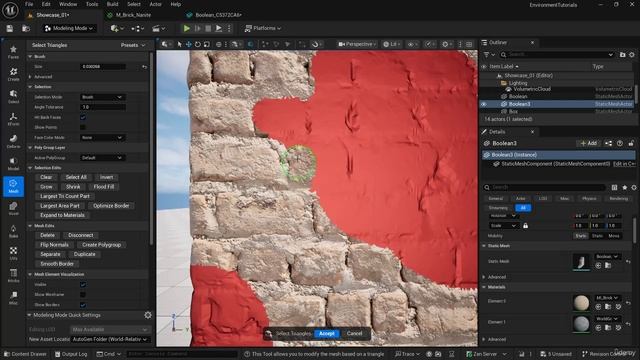The width and height of the screenshot is (640, 360).
Task: Activate the scale gizmo tool
Action: click(x=207, y=44)
